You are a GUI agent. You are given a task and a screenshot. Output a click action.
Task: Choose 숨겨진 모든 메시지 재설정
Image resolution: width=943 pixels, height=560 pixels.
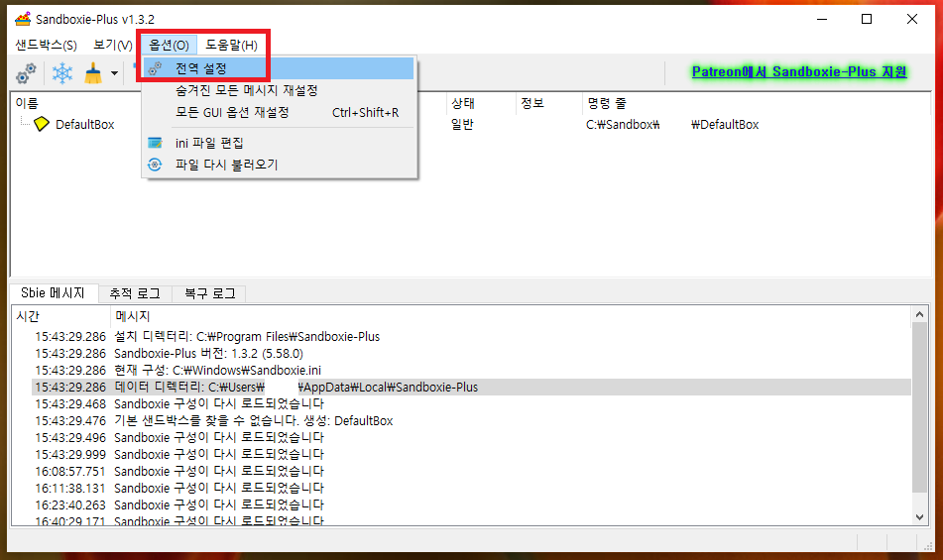tap(279, 91)
